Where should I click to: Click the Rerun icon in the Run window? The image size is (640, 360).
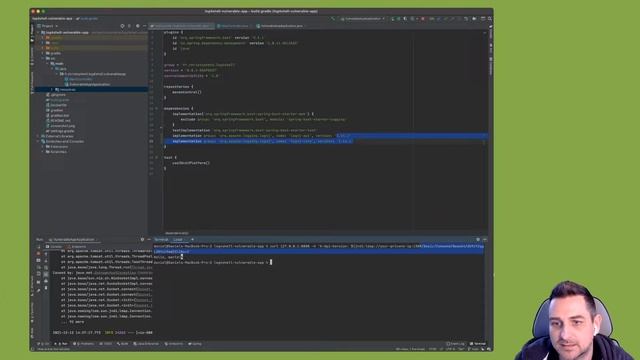[x=38, y=247]
